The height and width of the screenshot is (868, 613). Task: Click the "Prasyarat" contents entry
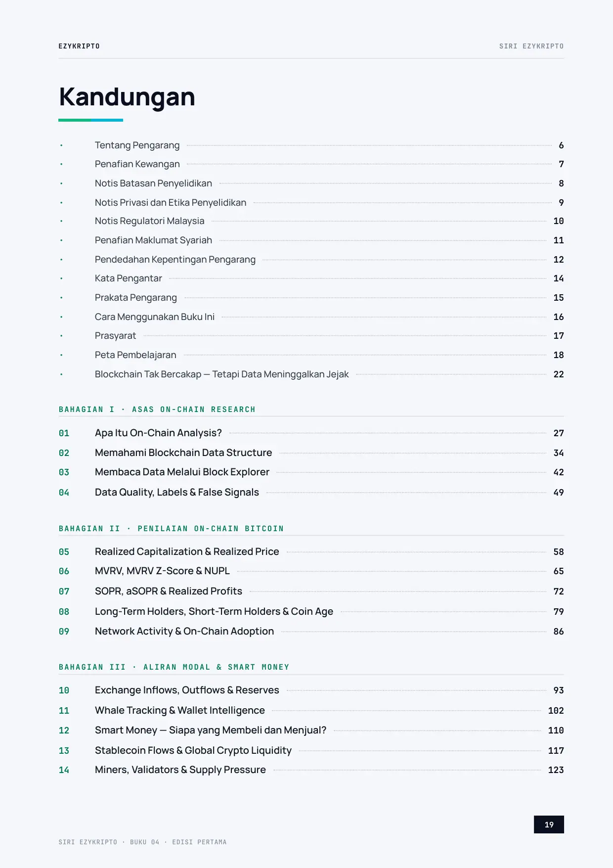(x=115, y=336)
